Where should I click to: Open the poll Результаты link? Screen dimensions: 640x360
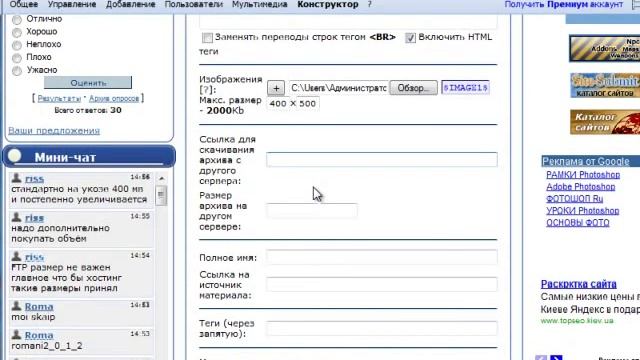pos(59,98)
